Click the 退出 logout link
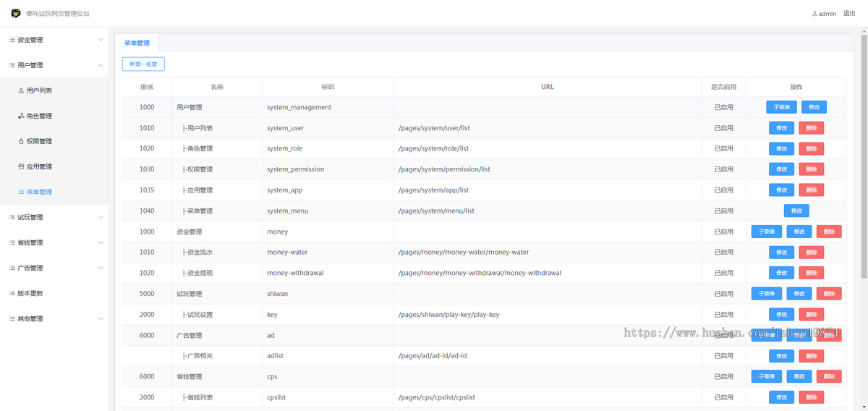Image resolution: width=868 pixels, height=411 pixels. (x=849, y=14)
